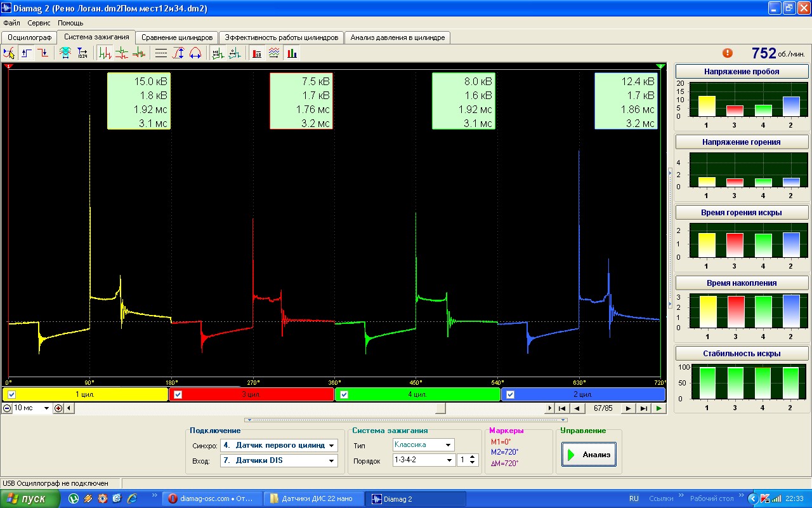Start playback with green play arrow
Screen dimensions: 812x508
click(660, 408)
